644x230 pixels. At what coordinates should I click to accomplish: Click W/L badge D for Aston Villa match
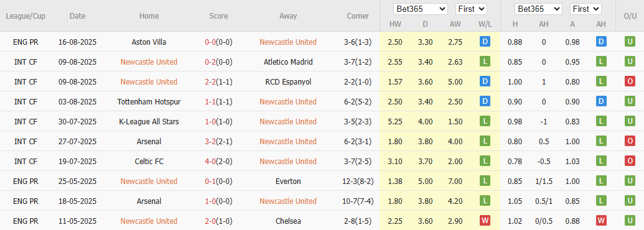tap(485, 42)
